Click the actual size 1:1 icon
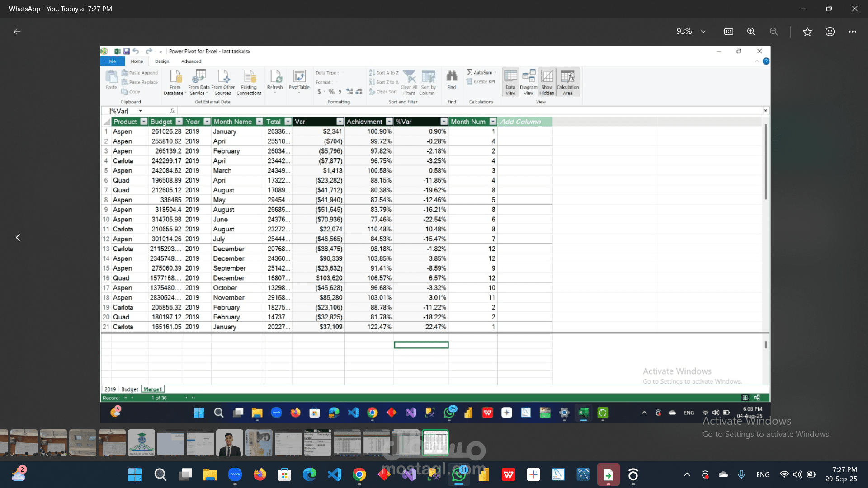 (729, 32)
